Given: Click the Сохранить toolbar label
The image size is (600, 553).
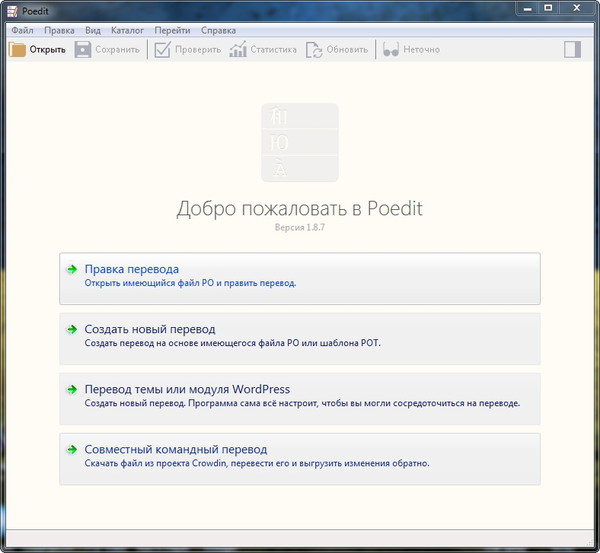Looking at the screenshot, I should (117, 50).
